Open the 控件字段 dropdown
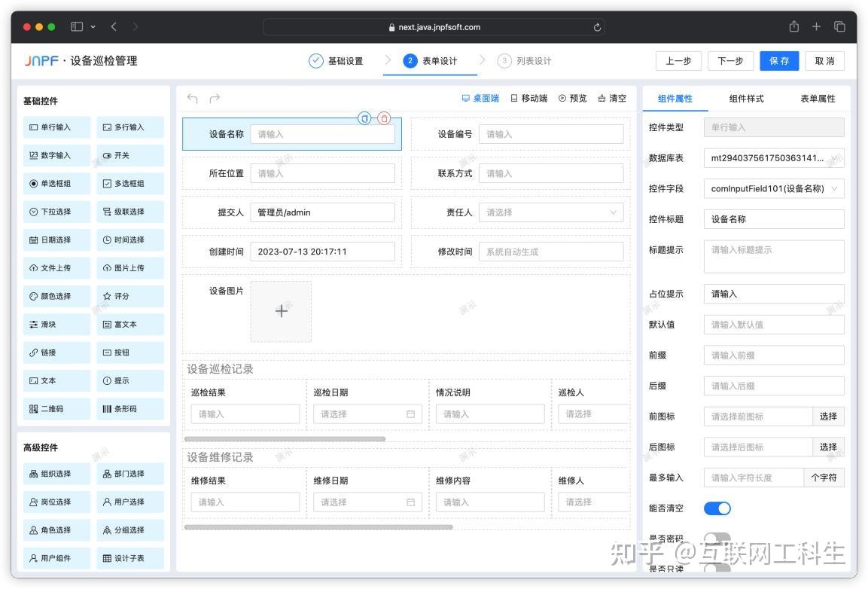This screenshot has width=868, height=589. coord(774,188)
